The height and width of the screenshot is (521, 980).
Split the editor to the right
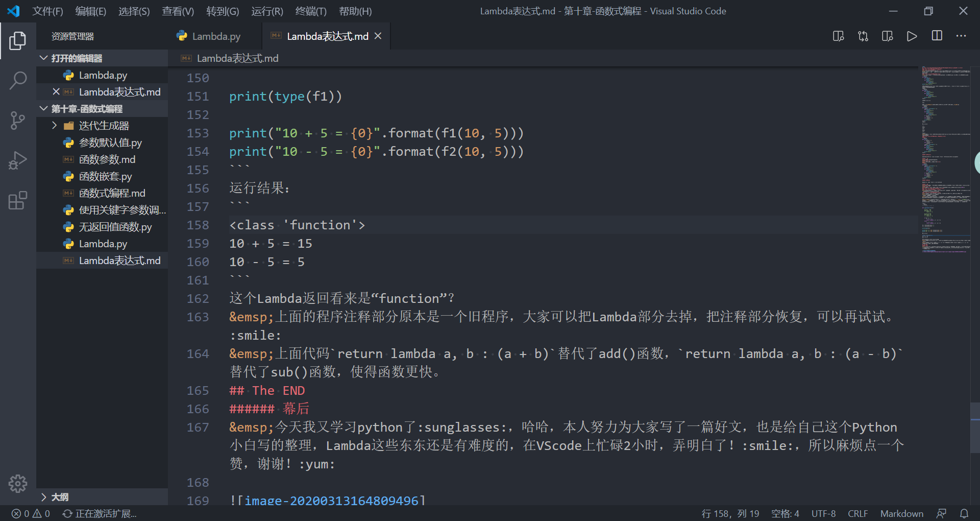pyautogui.click(x=937, y=36)
